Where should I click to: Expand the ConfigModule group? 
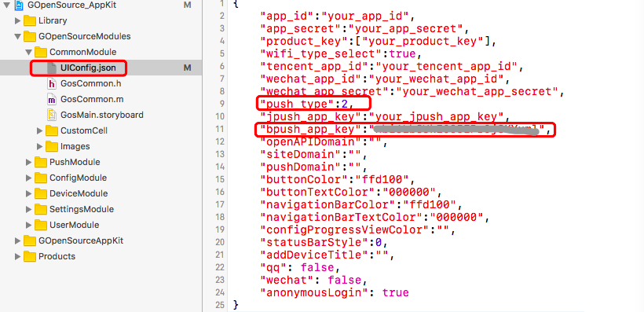tap(28, 178)
